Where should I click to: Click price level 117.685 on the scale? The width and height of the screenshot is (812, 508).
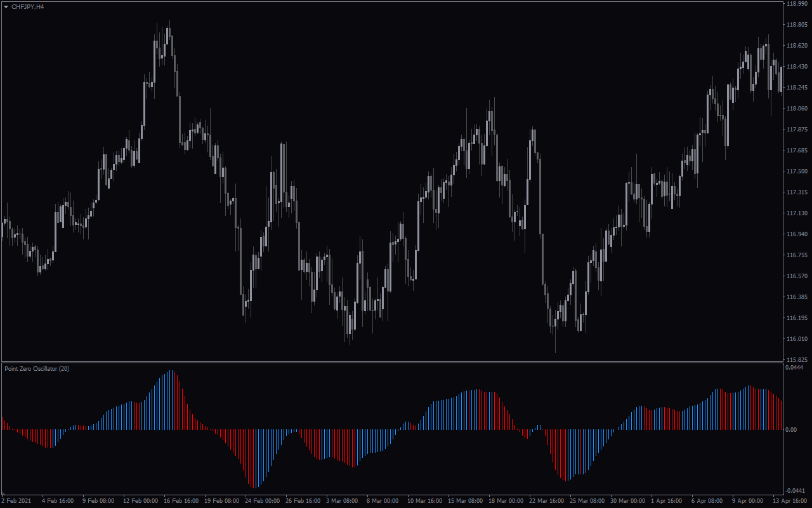[796, 150]
